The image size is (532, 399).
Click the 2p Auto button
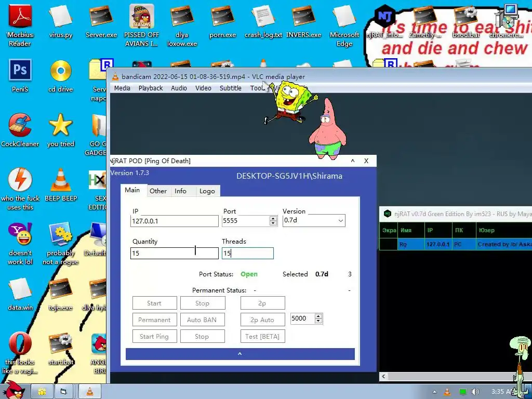coord(262,320)
